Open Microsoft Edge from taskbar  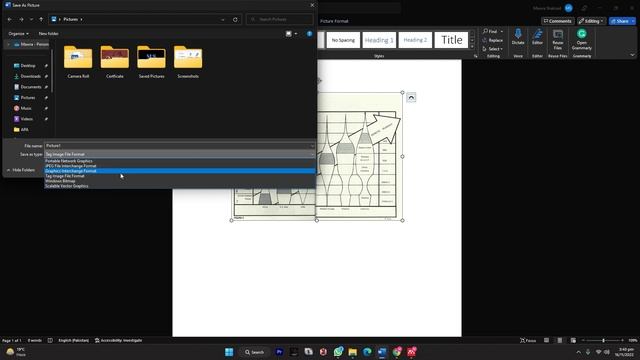click(x=367, y=352)
